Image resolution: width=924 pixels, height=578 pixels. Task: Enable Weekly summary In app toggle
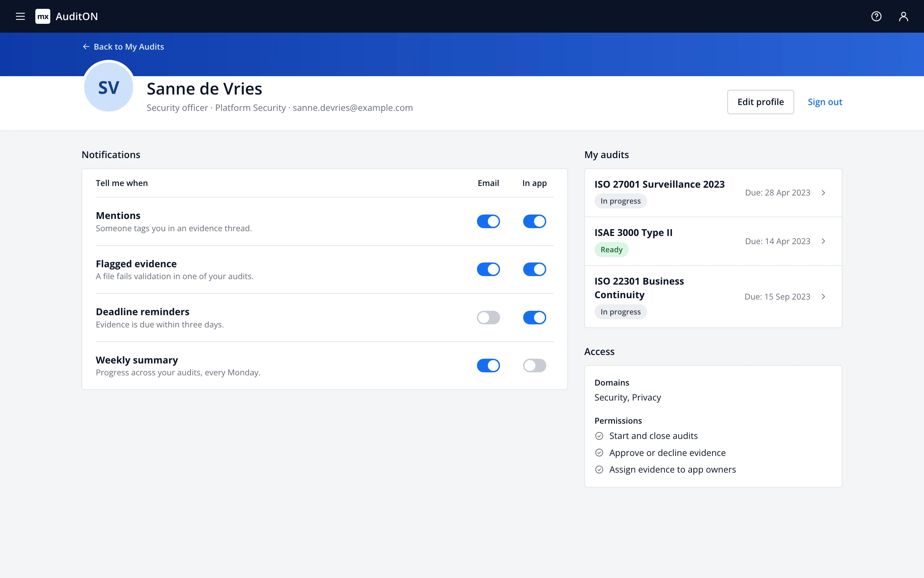pos(535,365)
